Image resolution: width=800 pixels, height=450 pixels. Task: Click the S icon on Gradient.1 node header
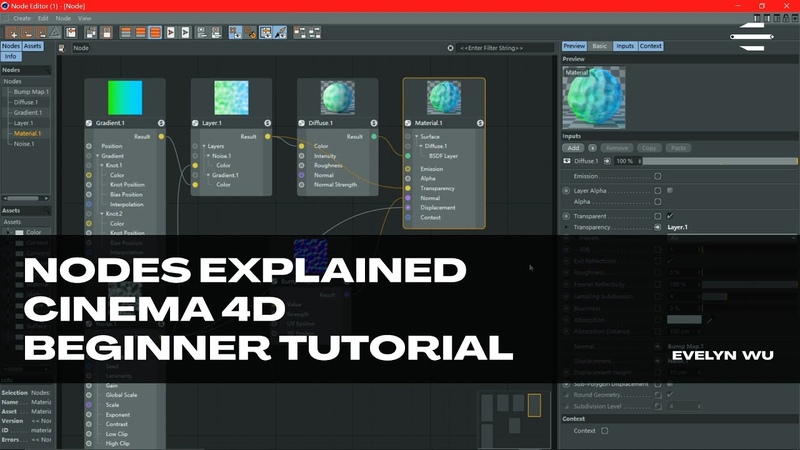pyautogui.click(x=161, y=123)
